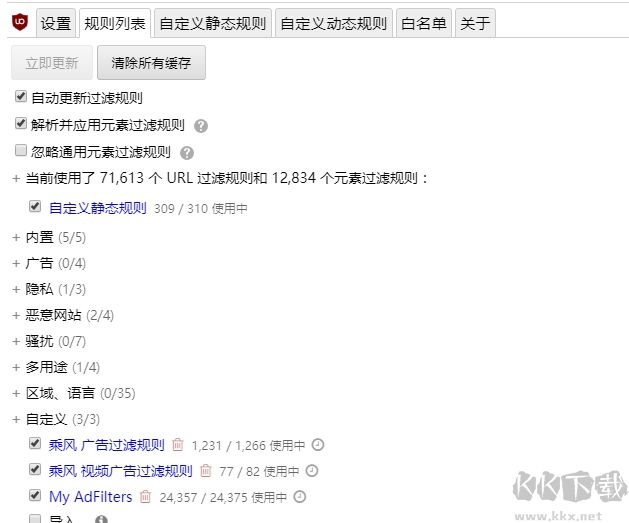
Task: Click the clock icon for My AdFilters
Action: pos(300,497)
